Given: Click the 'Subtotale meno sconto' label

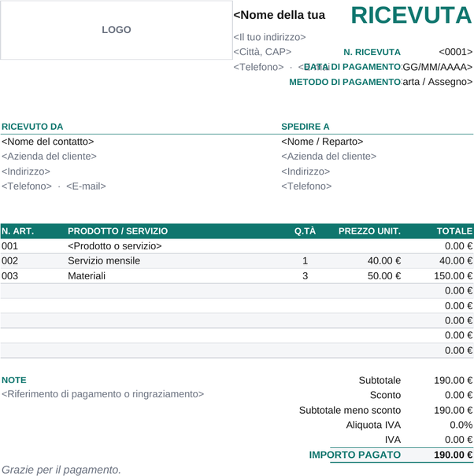Looking at the screenshot, I should tap(350, 411).
